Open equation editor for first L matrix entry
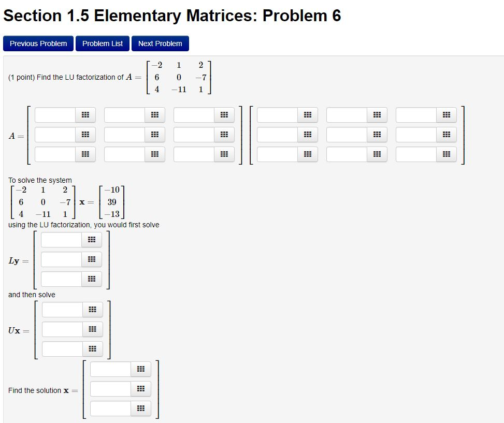The height and width of the screenshot is (423, 504). pyautogui.click(x=86, y=115)
